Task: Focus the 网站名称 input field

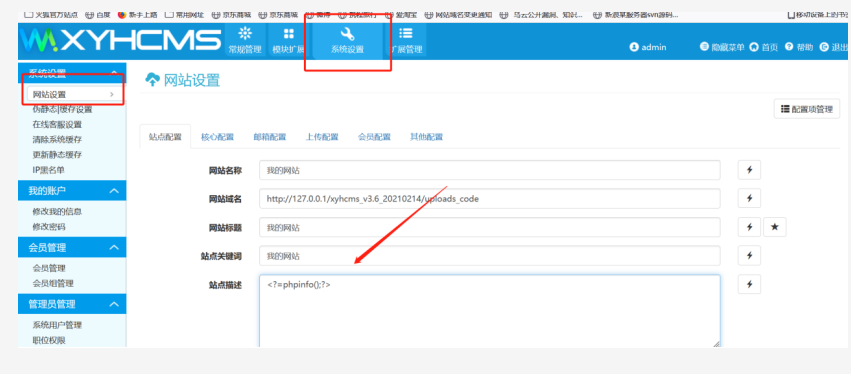Action: (x=490, y=170)
